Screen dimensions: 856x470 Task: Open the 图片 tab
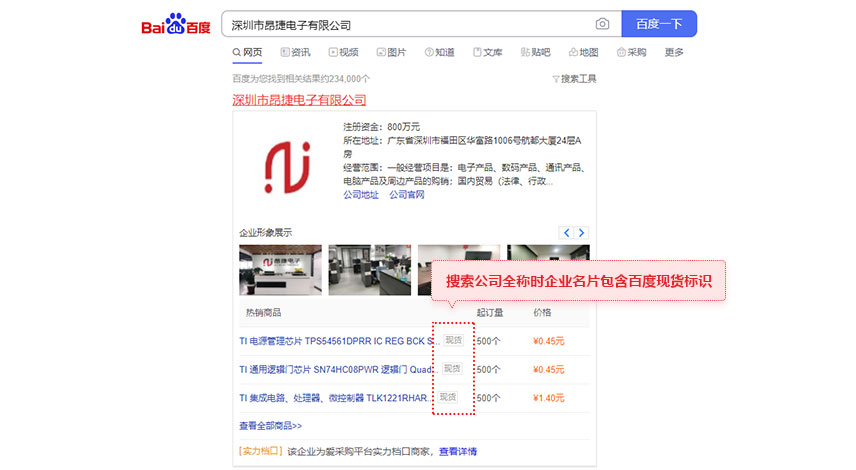391,52
